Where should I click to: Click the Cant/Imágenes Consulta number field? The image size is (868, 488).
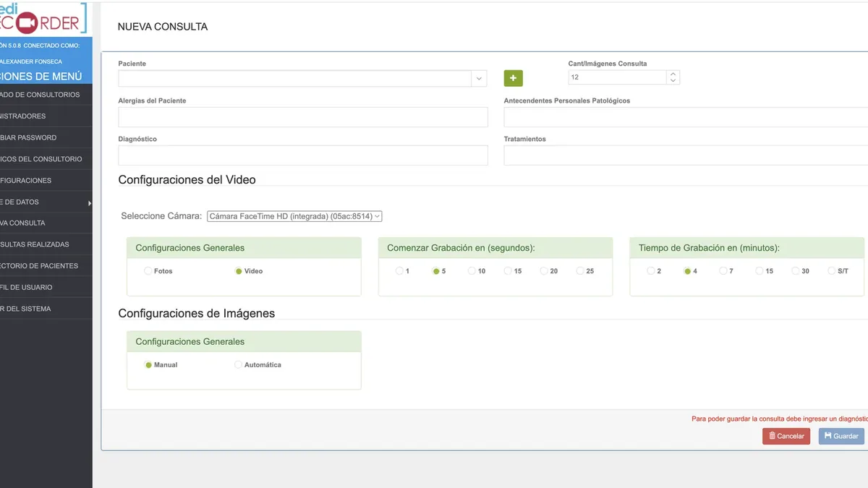(618, 77)
